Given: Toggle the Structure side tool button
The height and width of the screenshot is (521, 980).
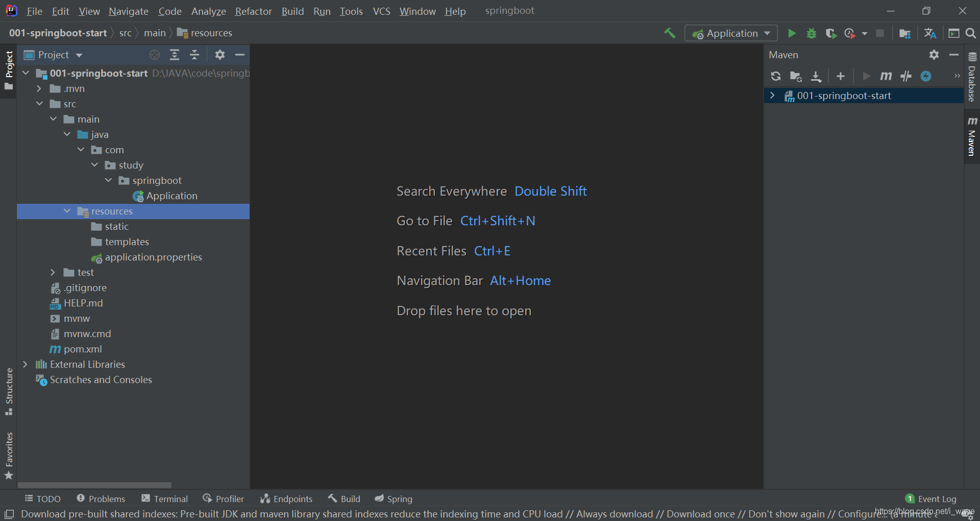Looking at the screenshot, I should click(x=9, y=391).
